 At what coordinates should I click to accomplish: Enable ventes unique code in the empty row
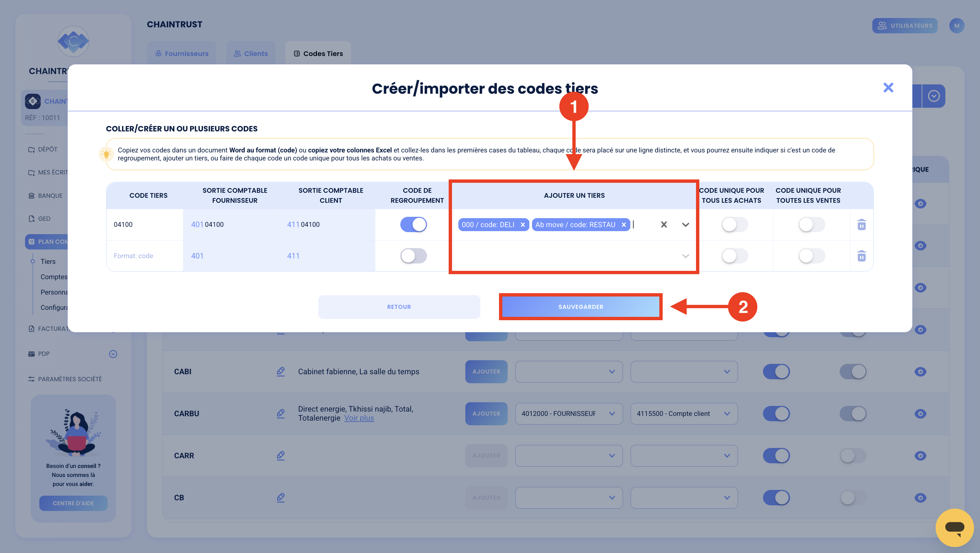tap(811, 256)
